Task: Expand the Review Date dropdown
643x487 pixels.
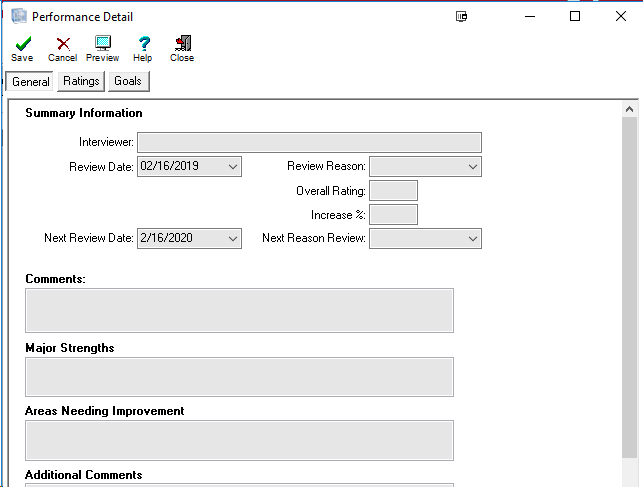Action: [x=232, y=166]
